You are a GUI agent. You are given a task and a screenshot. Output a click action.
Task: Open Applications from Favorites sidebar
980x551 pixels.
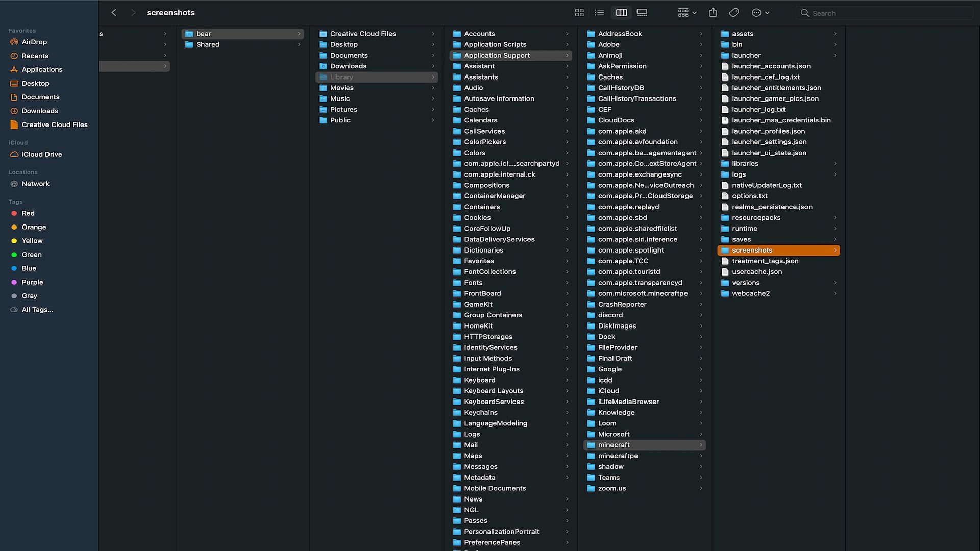42,69
